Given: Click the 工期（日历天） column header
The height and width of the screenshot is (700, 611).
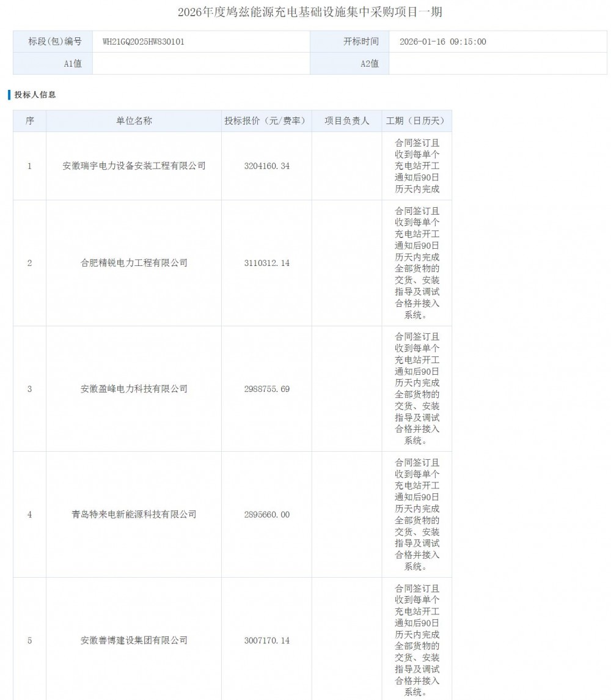Looking at the screenshot, I should click(417, 121).
